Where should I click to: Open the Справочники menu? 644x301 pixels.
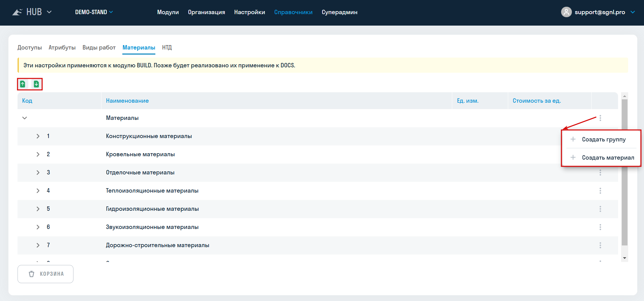pyautogui.click(x=294, y=12)
